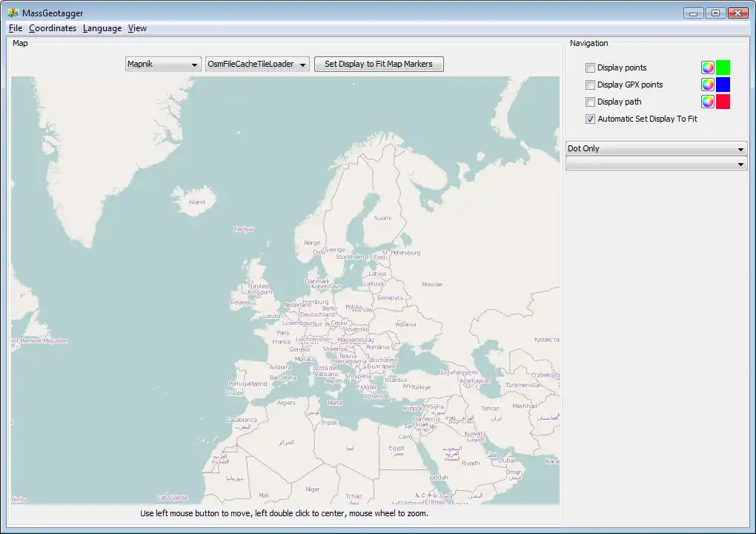
Task: Click on Island (Iceland) on the map
Action: coord(196,202)
